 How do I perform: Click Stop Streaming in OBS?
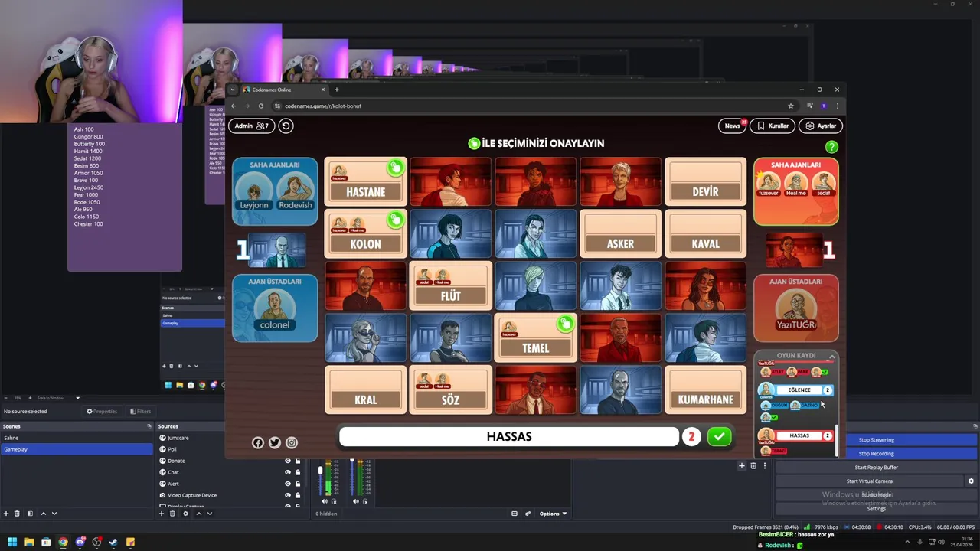click(x=876, y=440)
